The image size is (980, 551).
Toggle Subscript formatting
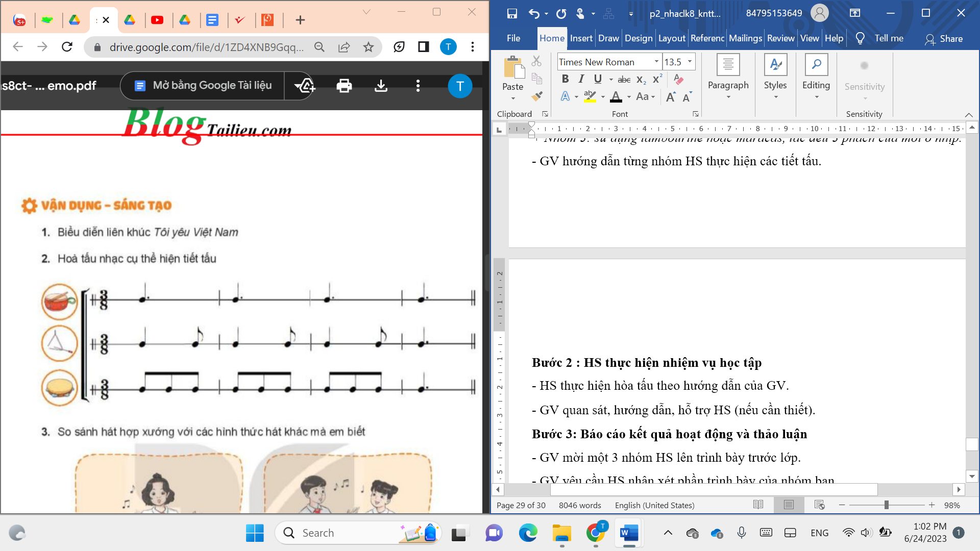coord(641,80)
